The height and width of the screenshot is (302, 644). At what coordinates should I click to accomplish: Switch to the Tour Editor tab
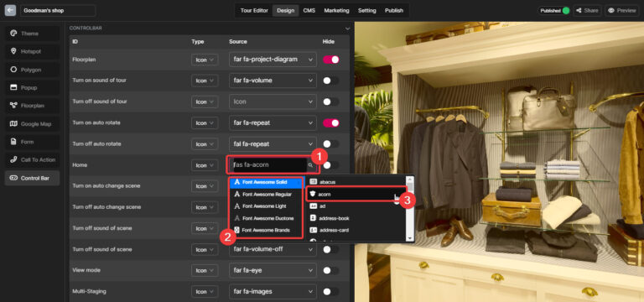click(254, 11)
